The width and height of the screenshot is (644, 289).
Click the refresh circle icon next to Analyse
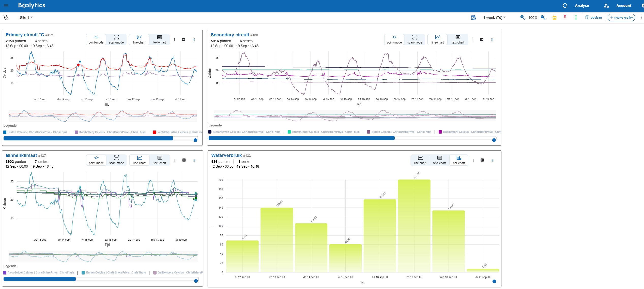[x=565, y=6]
